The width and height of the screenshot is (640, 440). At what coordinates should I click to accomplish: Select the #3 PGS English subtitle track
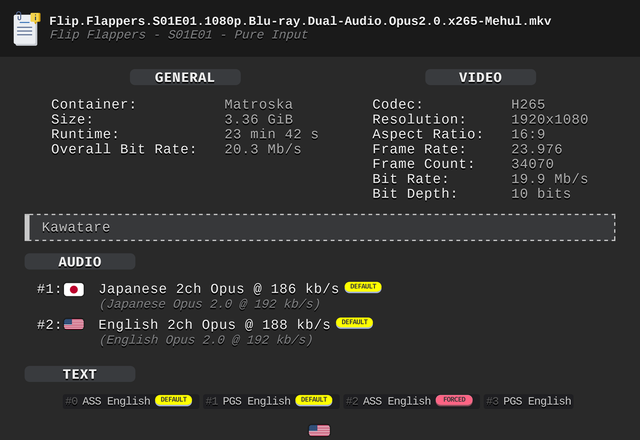[x=529, y=401]
